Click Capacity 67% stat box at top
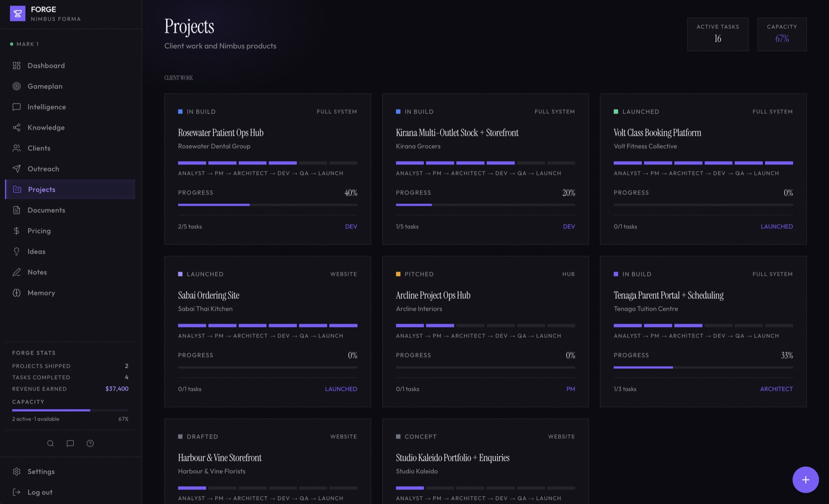 point(782,34)
